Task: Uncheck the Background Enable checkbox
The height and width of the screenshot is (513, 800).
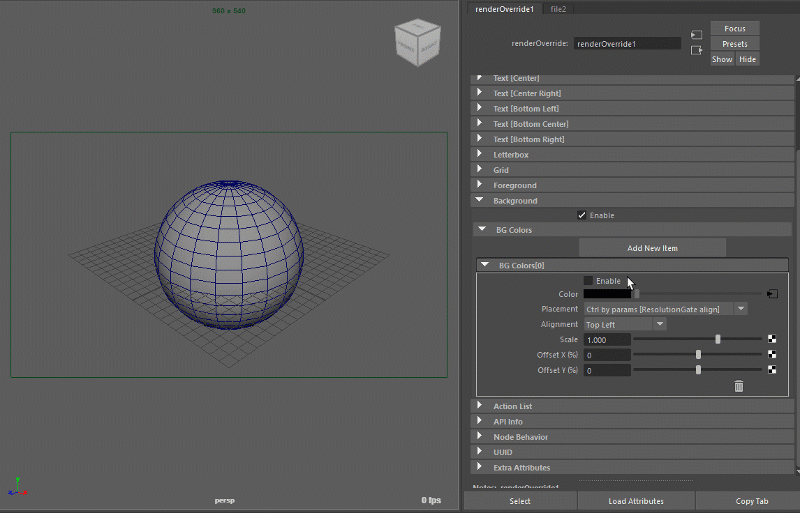Action: (x=582, y=215)
